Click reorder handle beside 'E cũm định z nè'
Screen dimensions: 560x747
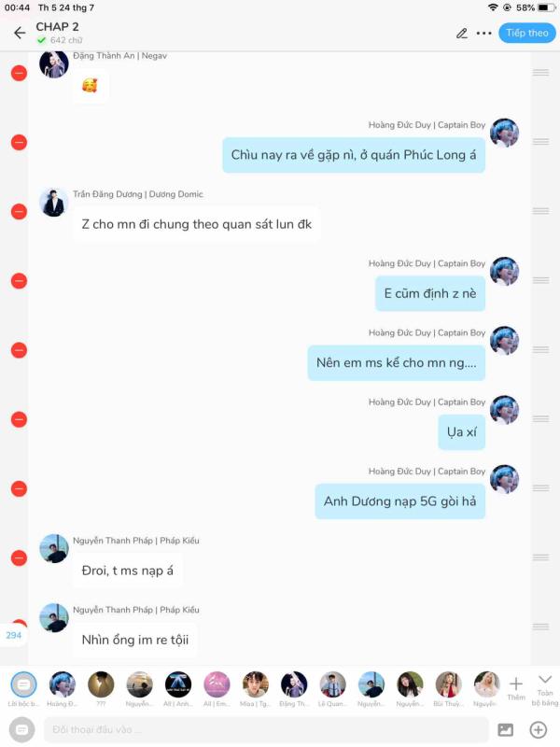tap(540, 280)
